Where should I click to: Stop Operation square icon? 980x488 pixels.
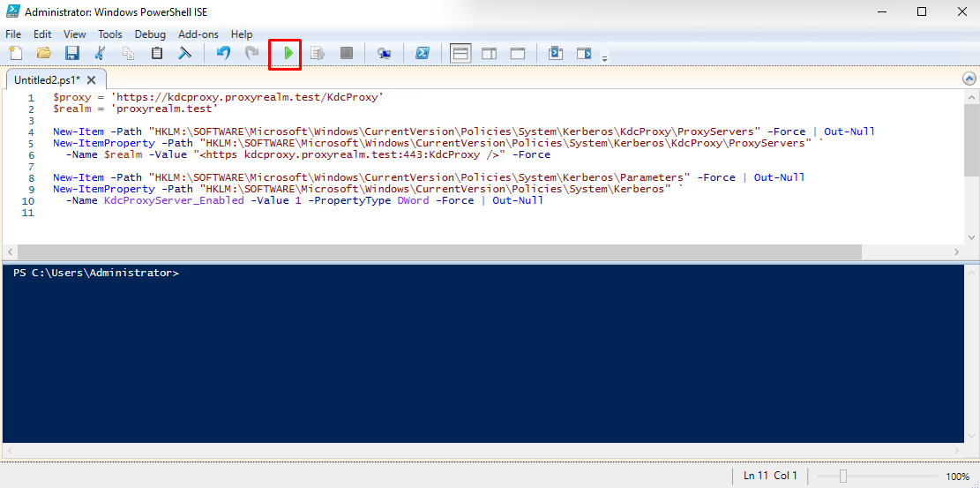pyautogui.click(x=347, y=54)
